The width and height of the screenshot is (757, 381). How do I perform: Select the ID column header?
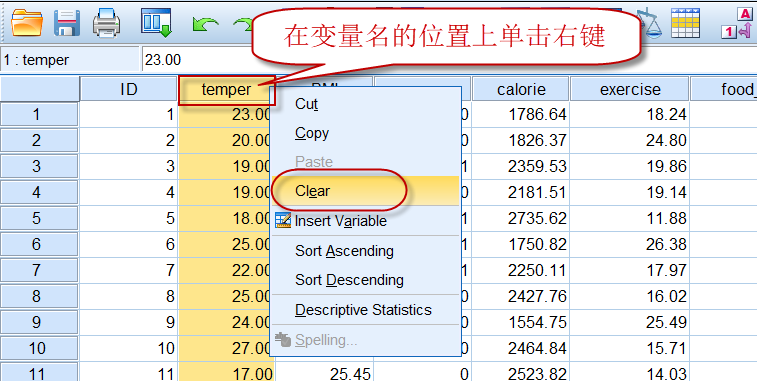[128, 89]
